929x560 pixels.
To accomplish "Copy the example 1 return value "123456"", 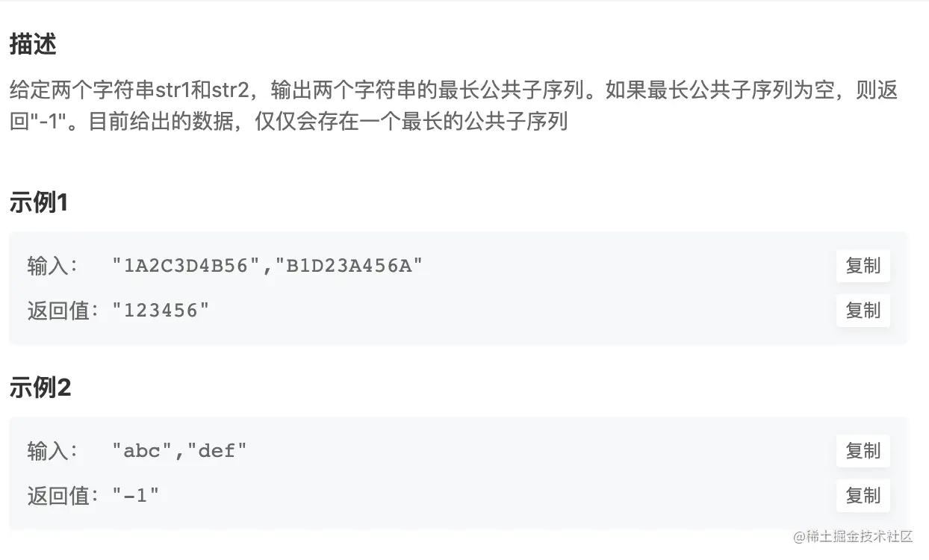I will (x=863, y=310).
